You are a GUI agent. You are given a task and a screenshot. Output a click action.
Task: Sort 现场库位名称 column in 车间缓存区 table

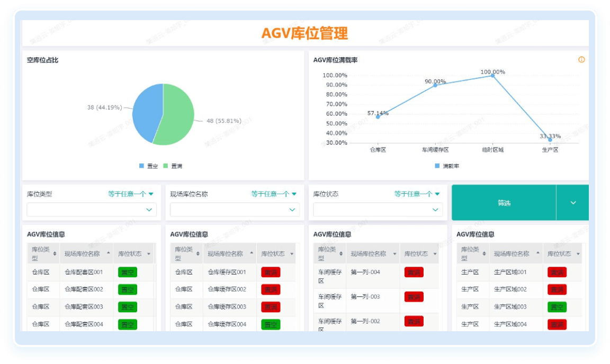coord(394,254)
